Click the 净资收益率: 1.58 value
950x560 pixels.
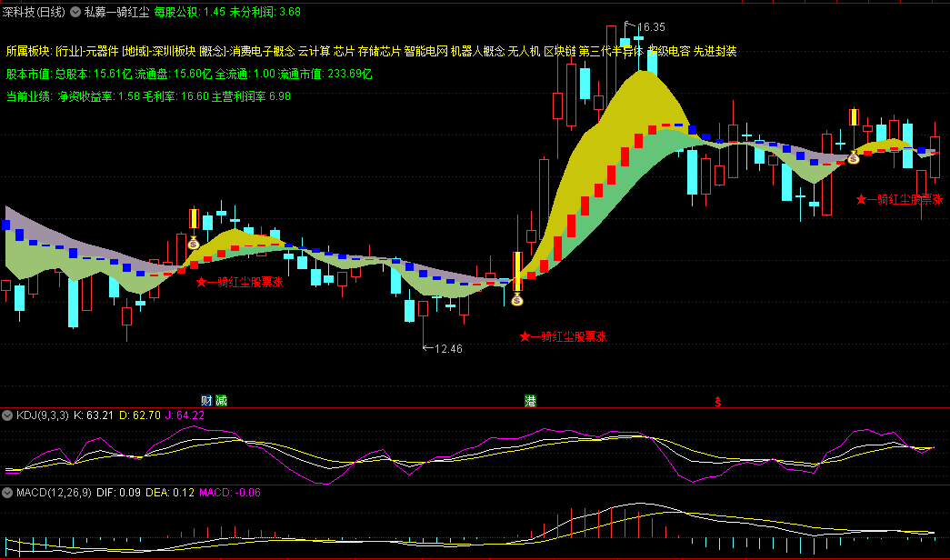[99, 96]
